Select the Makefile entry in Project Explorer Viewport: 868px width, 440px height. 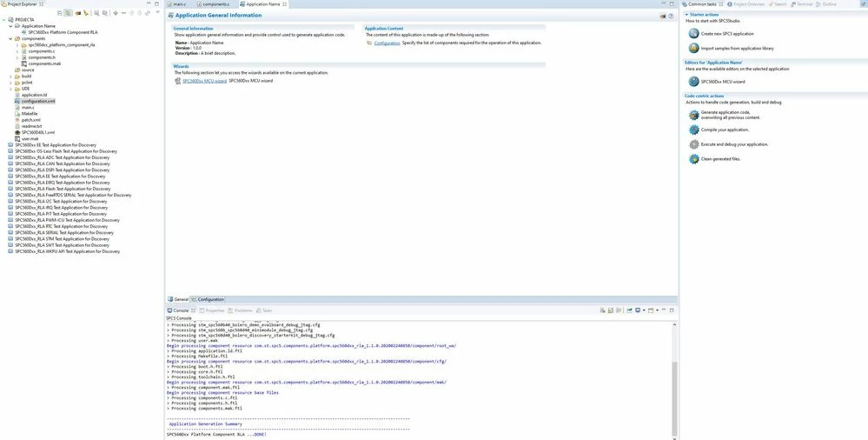point(30,114)
